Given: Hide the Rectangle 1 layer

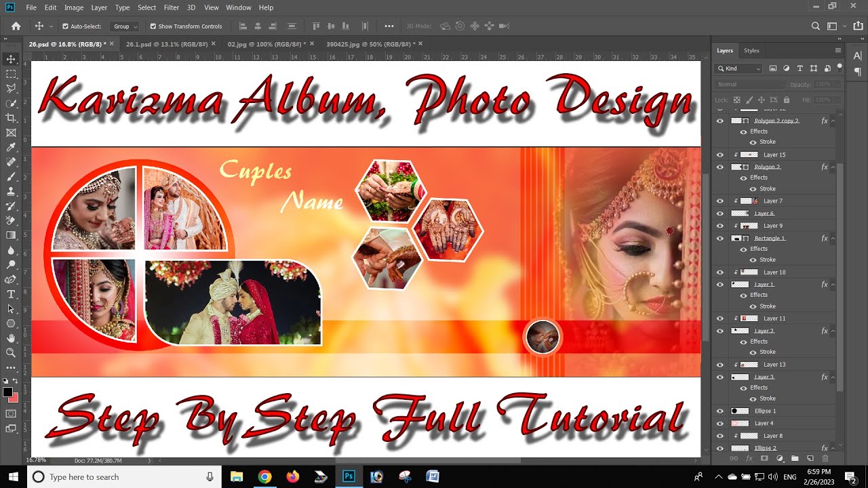Looking at the screenshot, I should [x=720, y=239].
